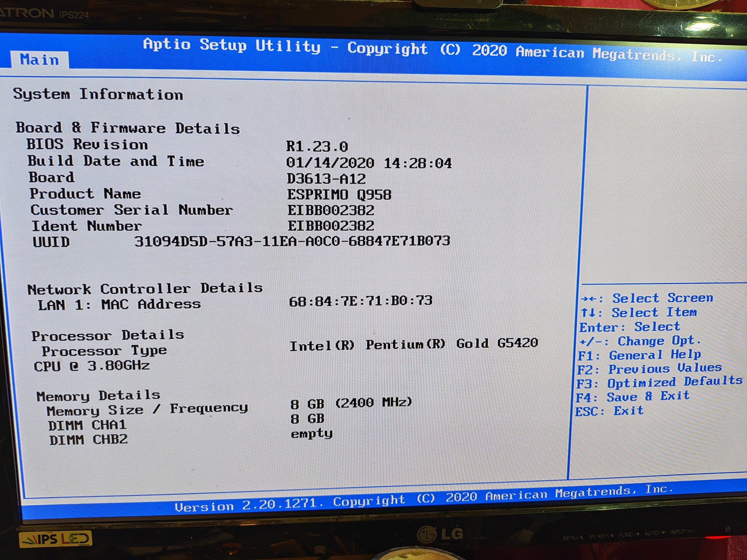
Task: Select the Build Date and Time label
Action: coord(116,161)
